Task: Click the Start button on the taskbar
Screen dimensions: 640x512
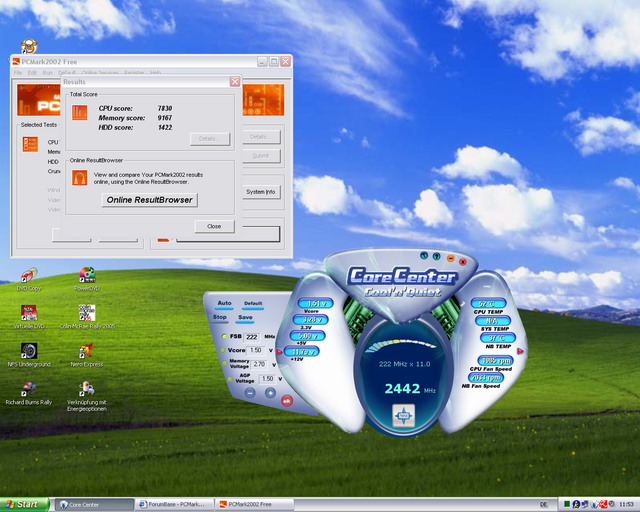Action: [x=24, y=505]
